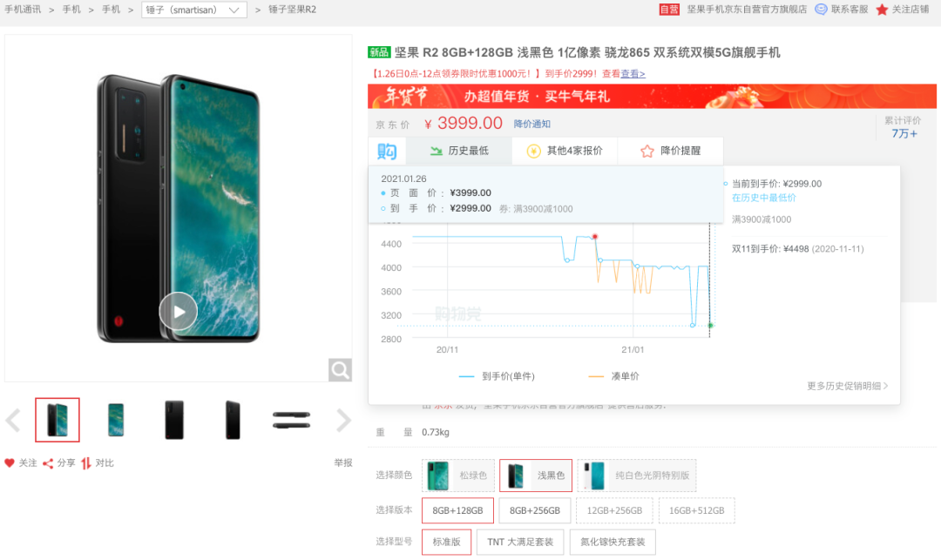Viewport: 941px width, 560px height.
Task: Click the 购 plugin logo icon
Action: point(387,151)
